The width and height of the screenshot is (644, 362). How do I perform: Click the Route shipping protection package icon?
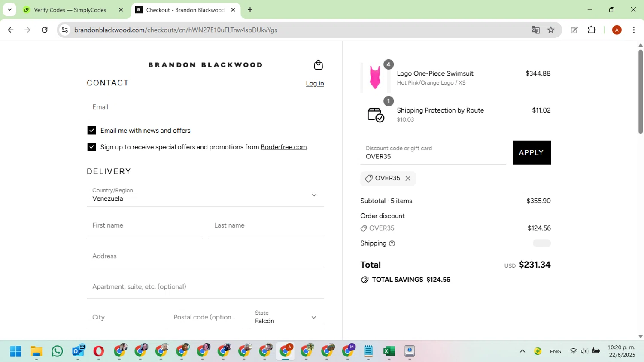376,115
